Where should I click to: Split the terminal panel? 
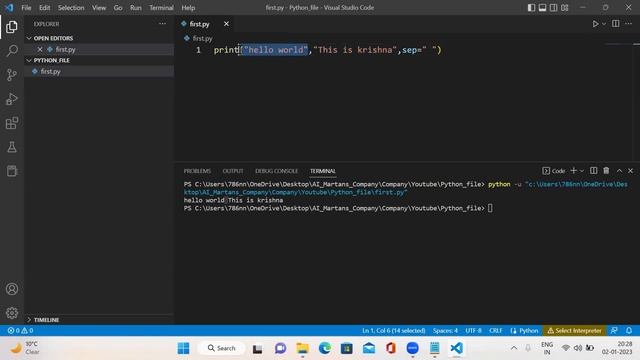coord(593,171)
